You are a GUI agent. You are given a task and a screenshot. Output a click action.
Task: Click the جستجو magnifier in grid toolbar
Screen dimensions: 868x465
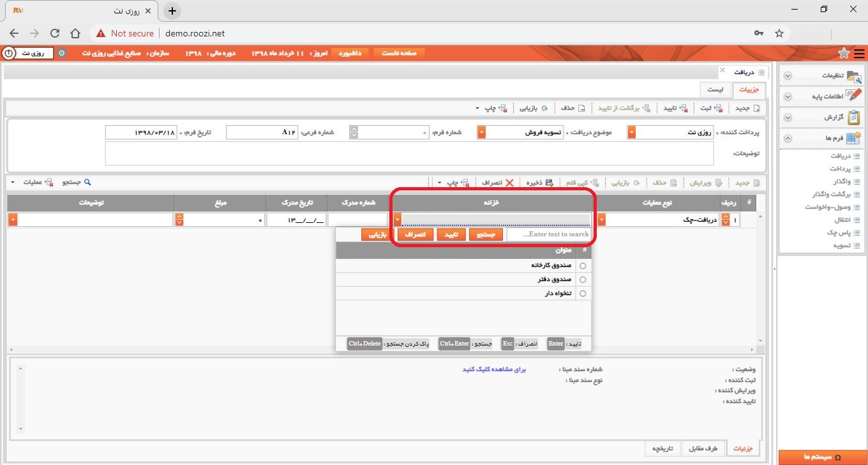pos(88,183)
